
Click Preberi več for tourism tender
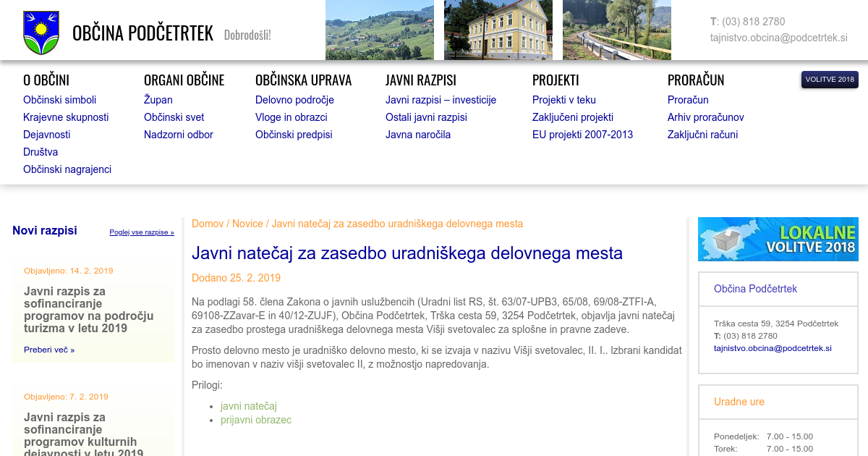tap(49, 350)
